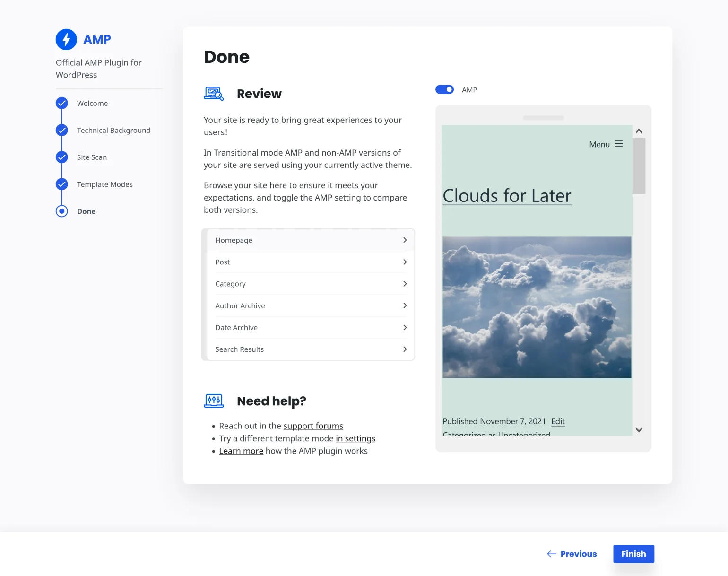The width and height of the screenshot is (728, 576).
Task: Toggle the AMP preview switch
Action: 444,90
